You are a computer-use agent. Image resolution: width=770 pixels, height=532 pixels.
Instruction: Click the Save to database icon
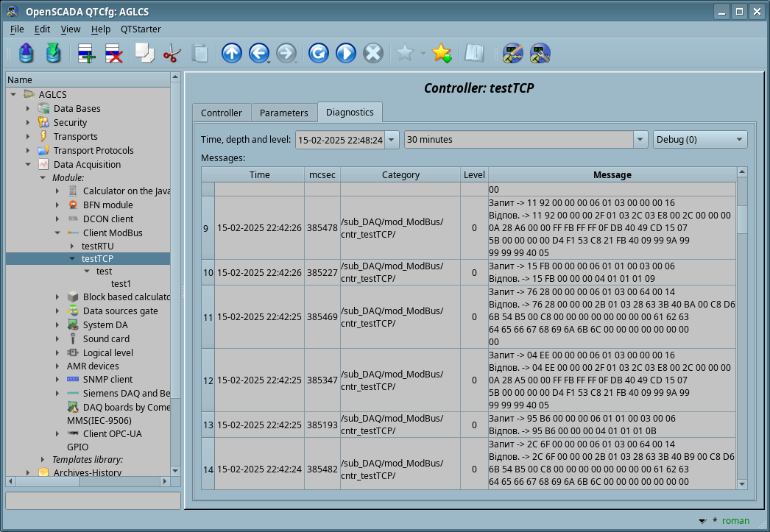point(53,53)
